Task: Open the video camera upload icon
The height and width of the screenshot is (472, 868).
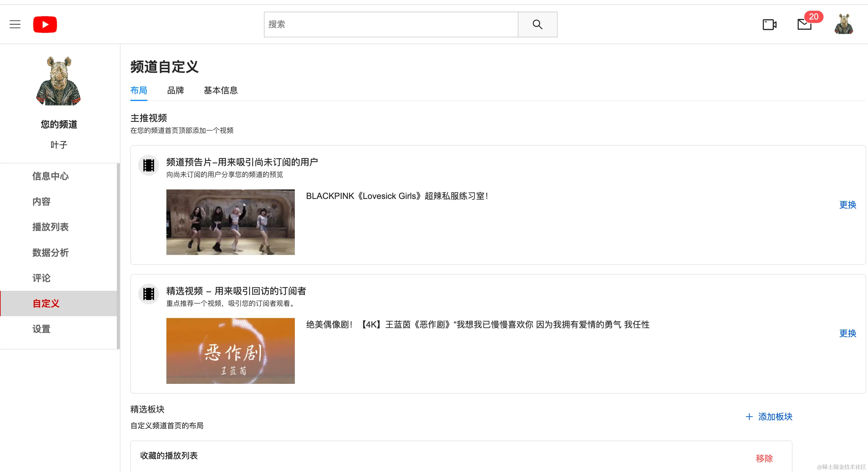Action: [x=769, y=24]
